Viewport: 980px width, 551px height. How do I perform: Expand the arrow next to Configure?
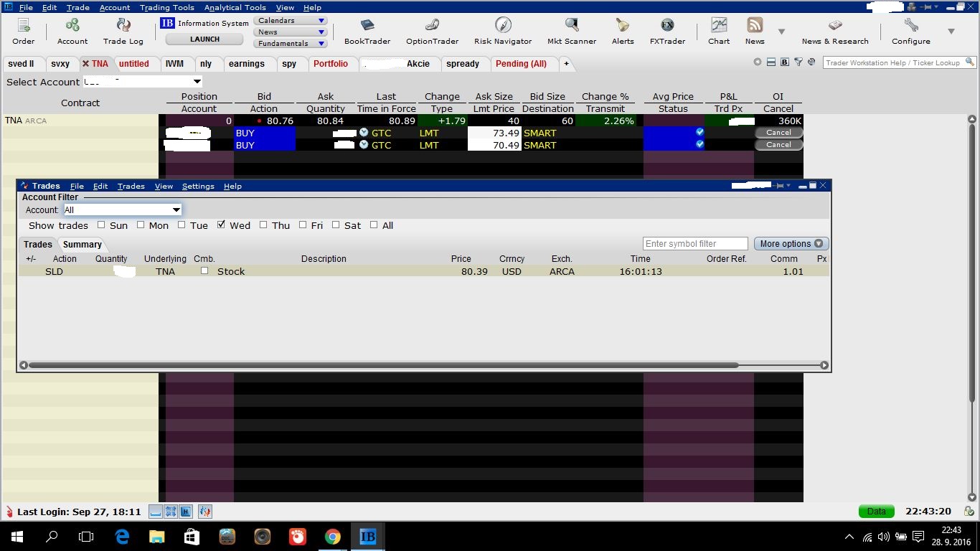951,32
